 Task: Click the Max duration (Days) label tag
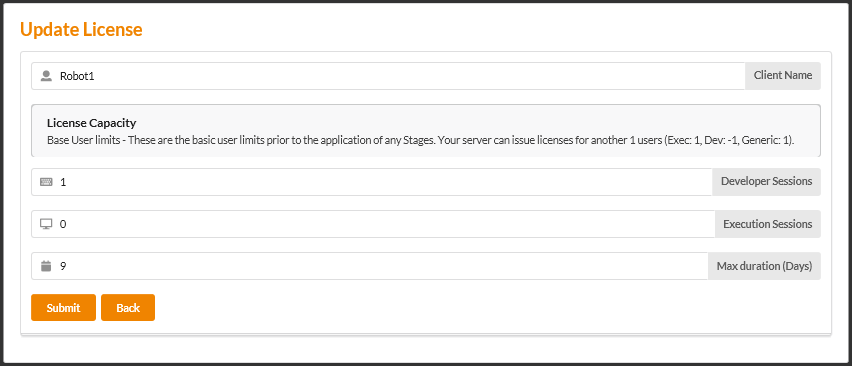[765, 266]
